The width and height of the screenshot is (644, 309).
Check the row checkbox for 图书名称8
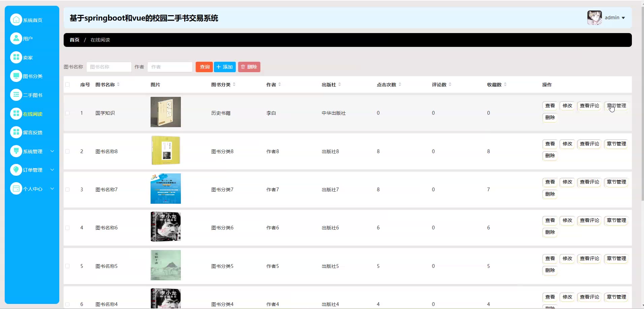tap(67, 151)
